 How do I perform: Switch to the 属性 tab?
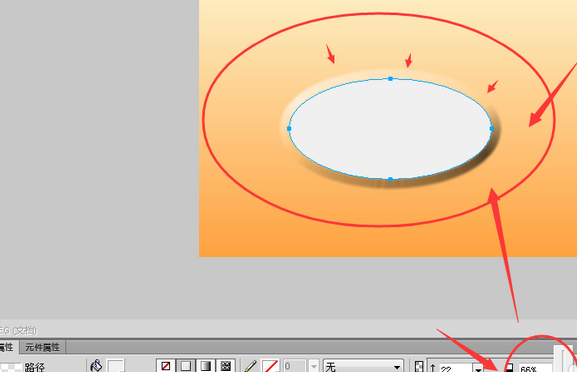coord(7,347)
